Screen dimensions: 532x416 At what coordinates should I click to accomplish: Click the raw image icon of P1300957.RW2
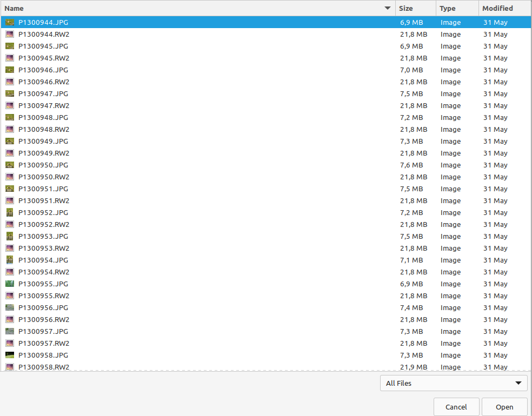point(10,343)
